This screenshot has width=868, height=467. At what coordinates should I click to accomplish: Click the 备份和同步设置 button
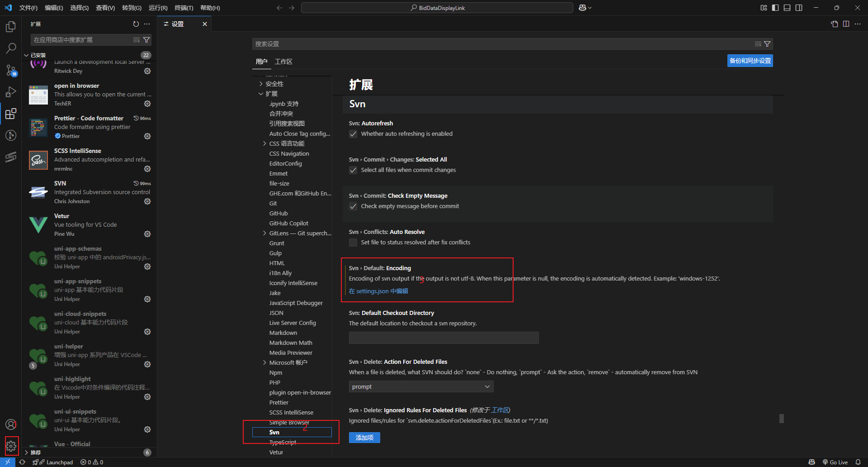(x=750, y=61)
